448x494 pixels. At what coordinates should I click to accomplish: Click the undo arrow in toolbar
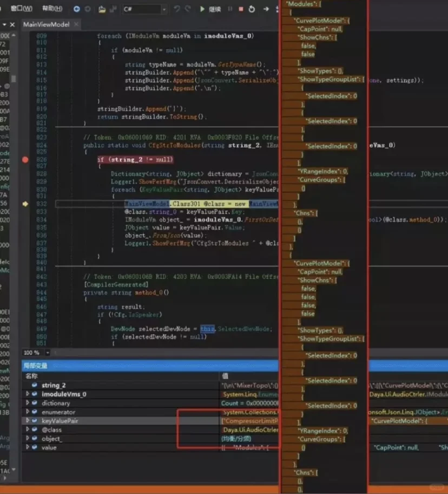click(177, 9)
